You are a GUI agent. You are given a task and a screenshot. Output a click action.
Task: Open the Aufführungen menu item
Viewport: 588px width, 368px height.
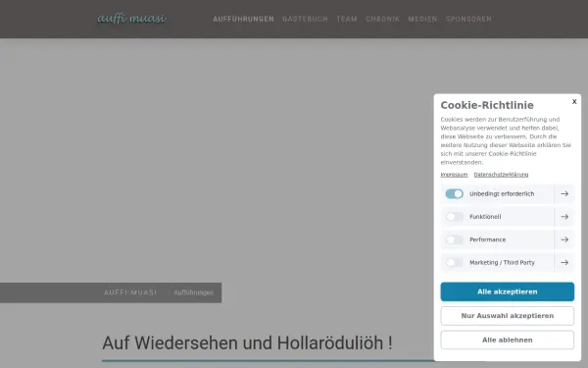(243, 19)
